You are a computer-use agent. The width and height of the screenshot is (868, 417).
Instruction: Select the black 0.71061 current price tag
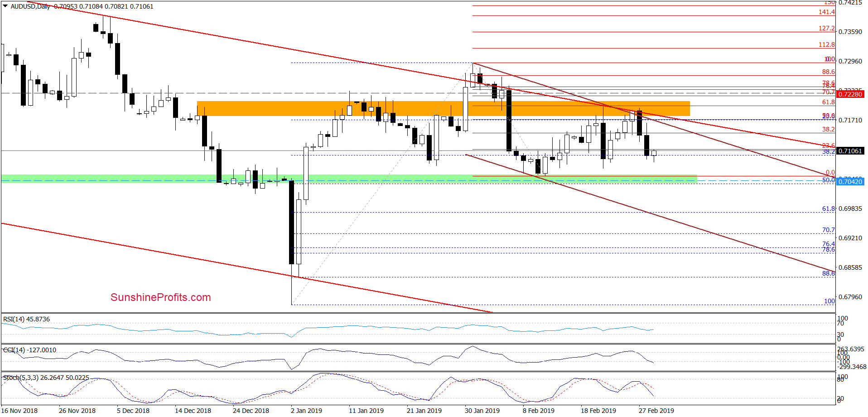click(850, 151)
